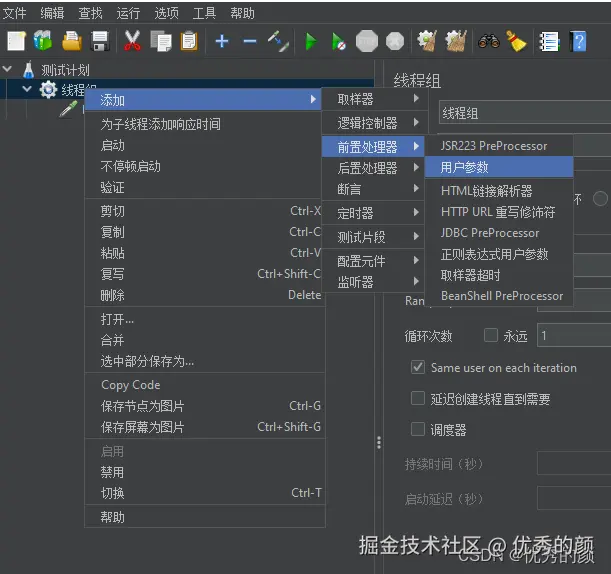611x574 pixels.
Task: Open the 查找 menu
Action: tap(90, 13)
